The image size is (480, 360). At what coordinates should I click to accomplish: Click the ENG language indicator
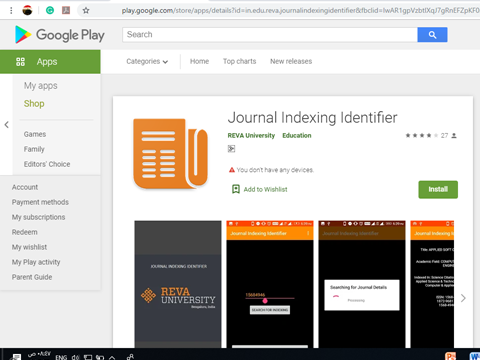(61, 357)
